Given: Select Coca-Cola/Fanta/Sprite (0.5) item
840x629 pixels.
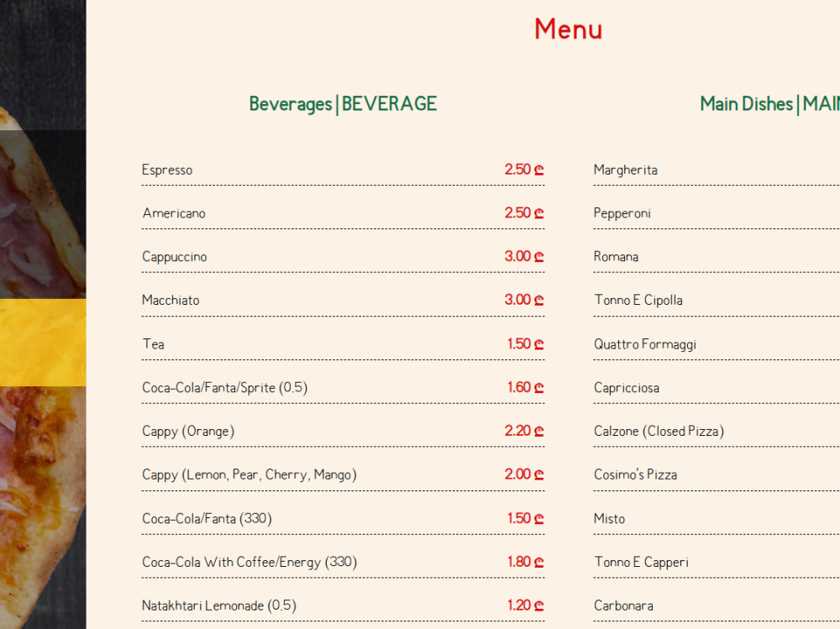Looking at the screenshot, I should (x=225, y=388).
